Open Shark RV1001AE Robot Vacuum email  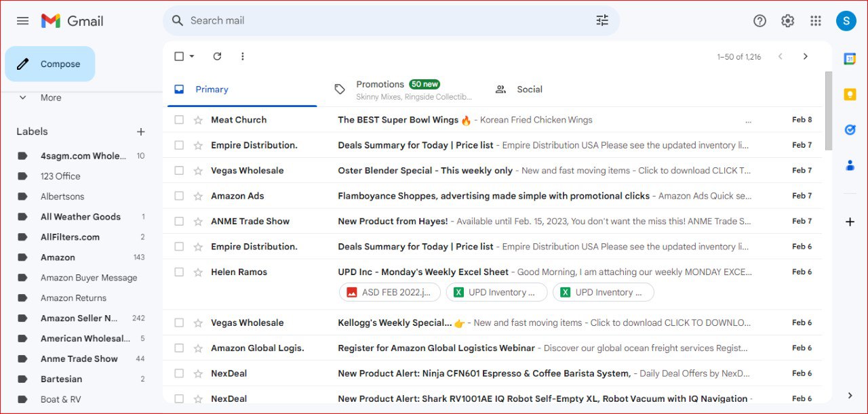click(x=494, y=398)
